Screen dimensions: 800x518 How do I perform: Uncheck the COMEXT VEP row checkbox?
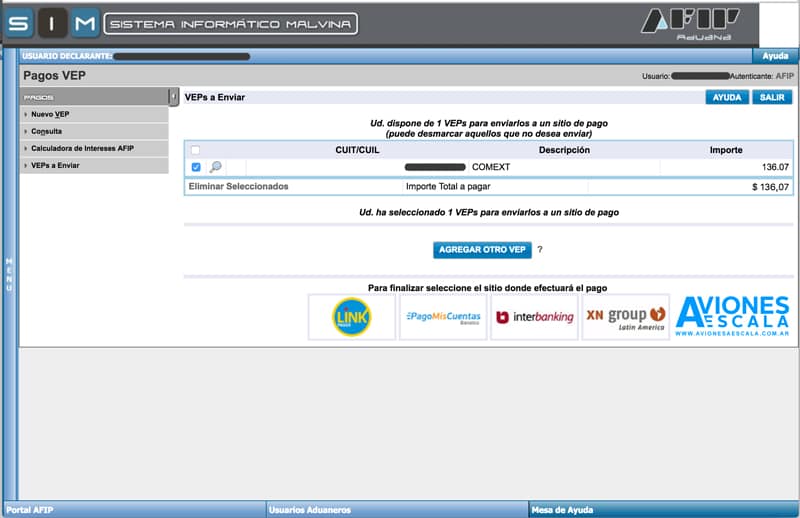tap(196, 167)
